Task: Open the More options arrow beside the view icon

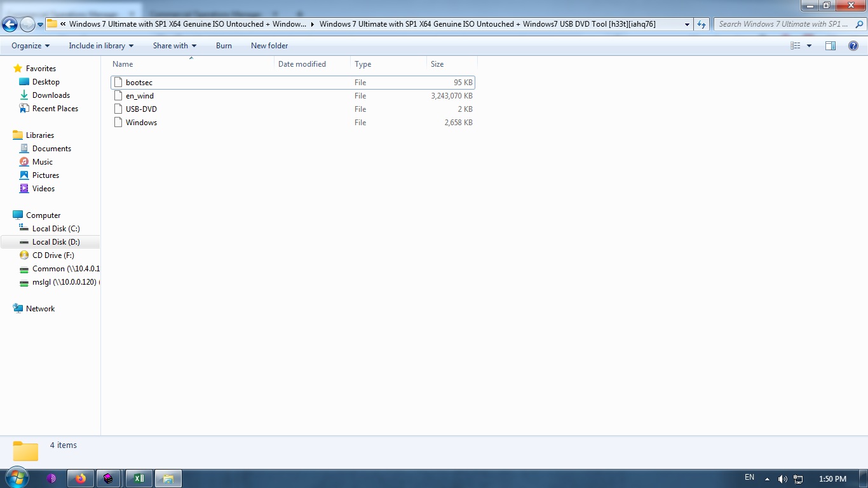Action: point(809,46)
